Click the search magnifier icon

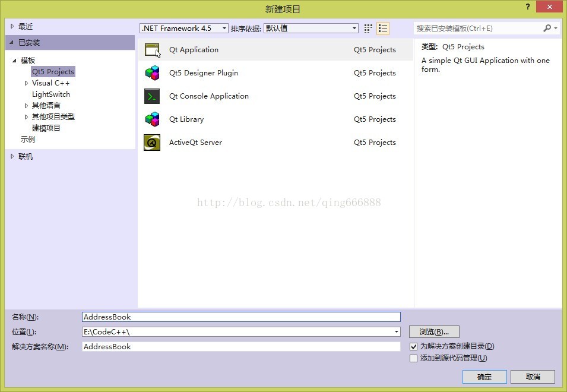tap(547, 28)
